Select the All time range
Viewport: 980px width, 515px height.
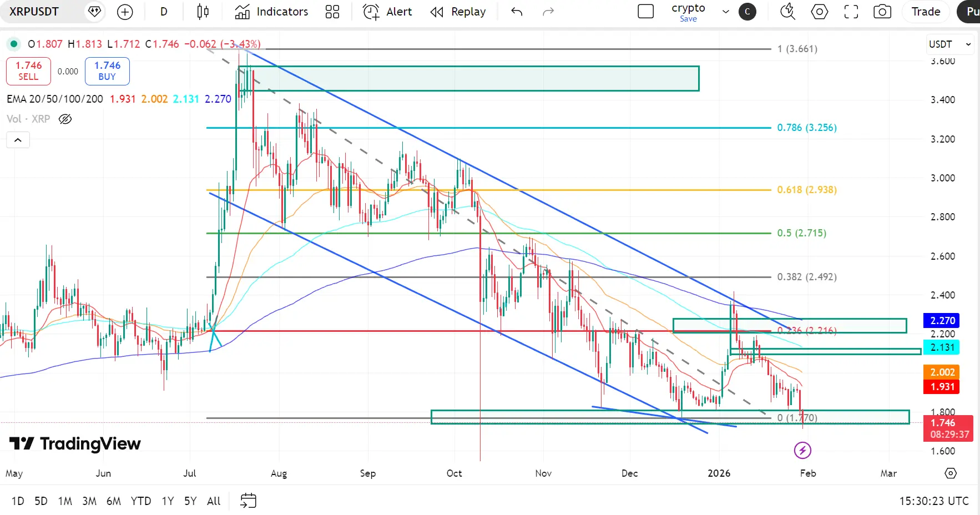click(x=214, y=501)
